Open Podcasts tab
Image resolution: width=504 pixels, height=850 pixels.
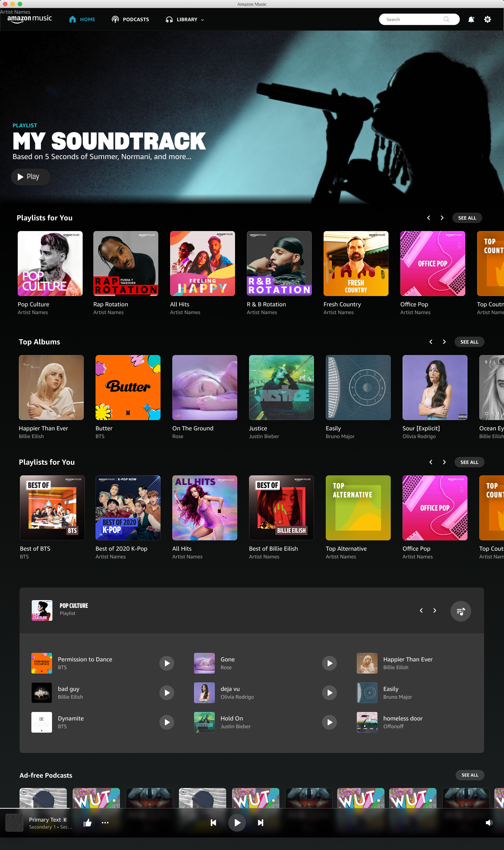[x=130, y=20]
